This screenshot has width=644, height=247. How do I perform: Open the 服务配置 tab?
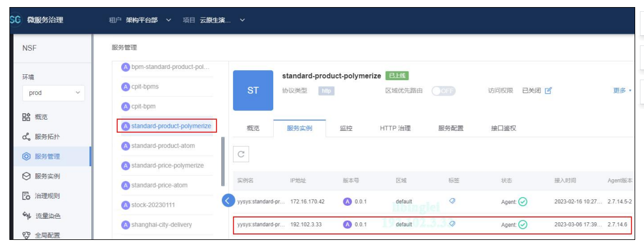click(452, 128)
